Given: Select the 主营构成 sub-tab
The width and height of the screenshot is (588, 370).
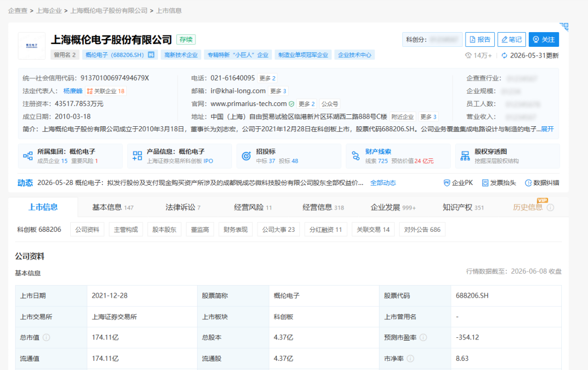Looking at the screenshot, I should click(x=126, y=230).
